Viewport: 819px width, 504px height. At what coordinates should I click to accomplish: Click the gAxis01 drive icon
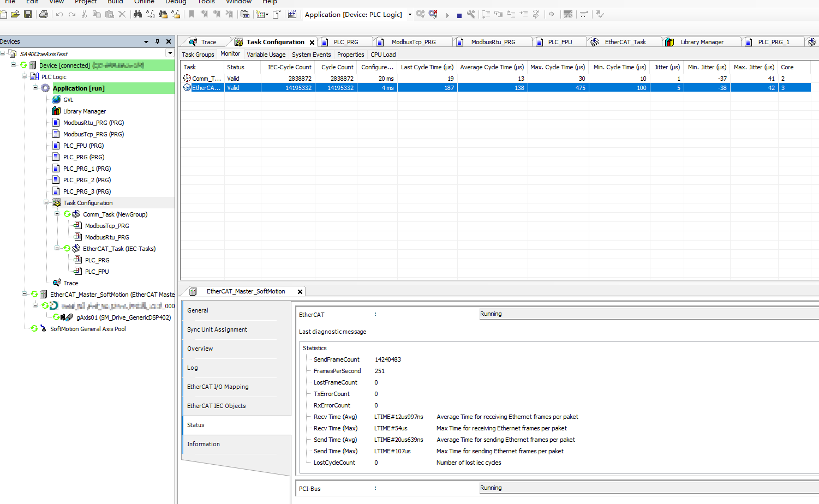point(67,317)
